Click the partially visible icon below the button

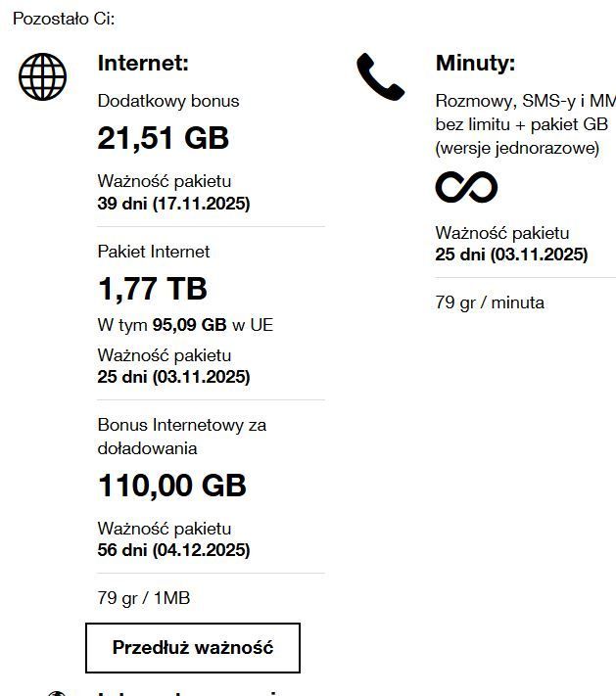click(57, 692)
